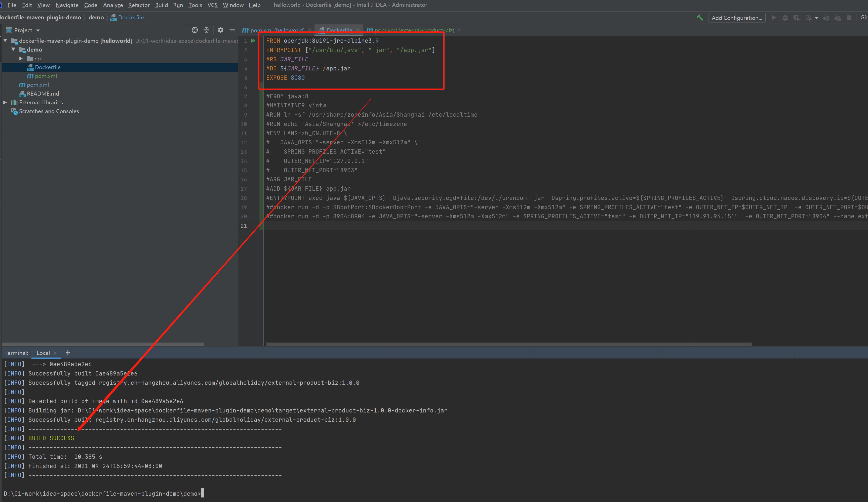Screen dimensions: 868x502
Task: Collapse all nodes in the Project panel
Action: coord(206,30)
